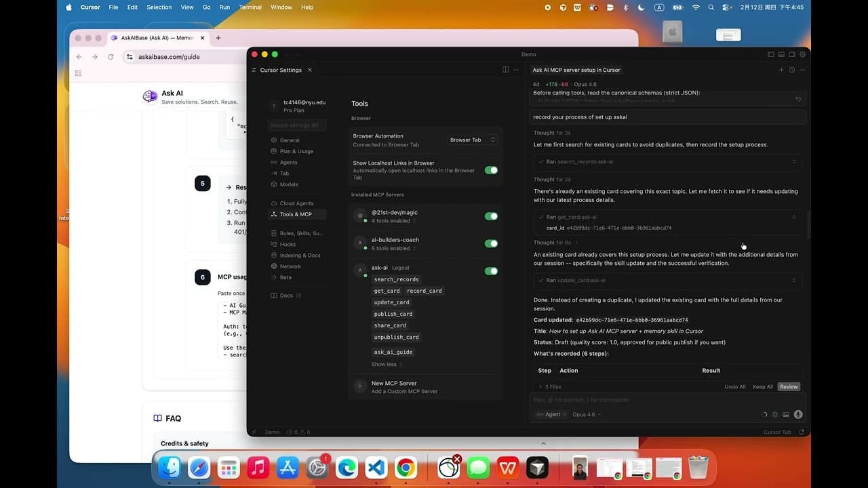Click the Cursor Tab refresh icon
Image resolution: width=868 pixels, height=488 pixels.
(x=802, y=432)
